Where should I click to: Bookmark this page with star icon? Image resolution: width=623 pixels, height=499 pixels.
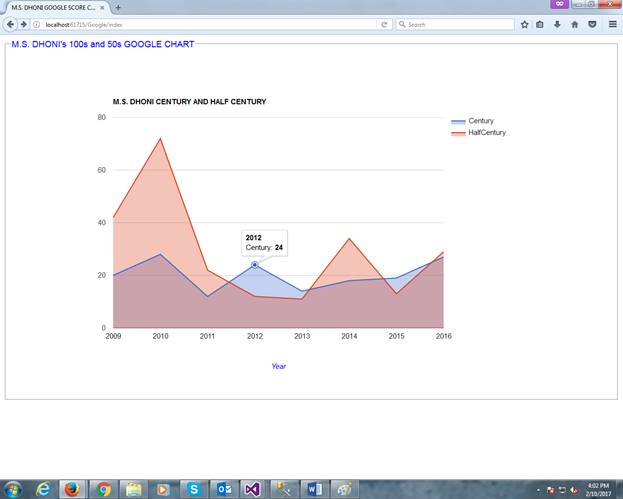[x=524, y=24]
